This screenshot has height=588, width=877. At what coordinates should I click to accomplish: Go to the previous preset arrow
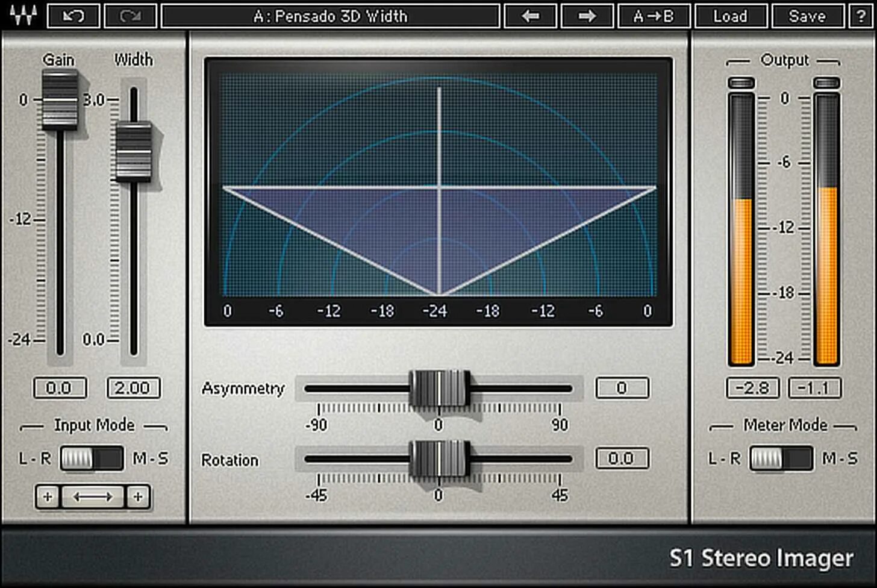pos(530,16)
